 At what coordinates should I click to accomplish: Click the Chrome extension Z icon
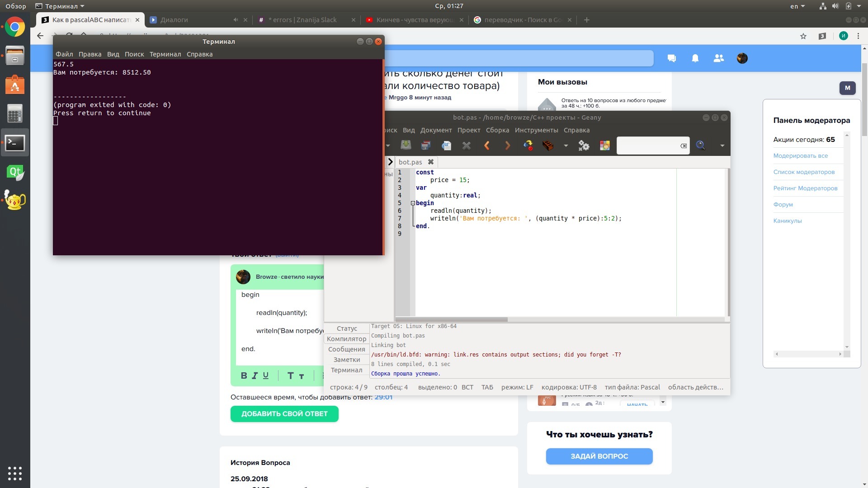(x=822, y=36)
